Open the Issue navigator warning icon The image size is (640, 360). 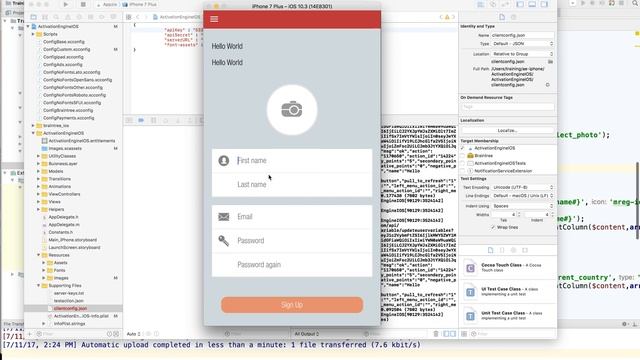(x=68, y=17)
